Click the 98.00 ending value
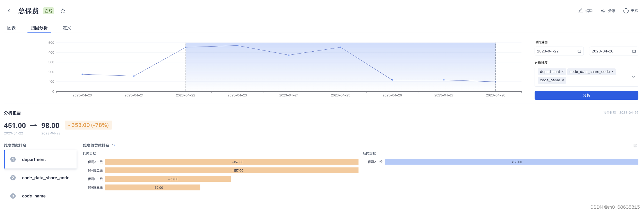The image size is (644, 212). [x=50, y=126]
